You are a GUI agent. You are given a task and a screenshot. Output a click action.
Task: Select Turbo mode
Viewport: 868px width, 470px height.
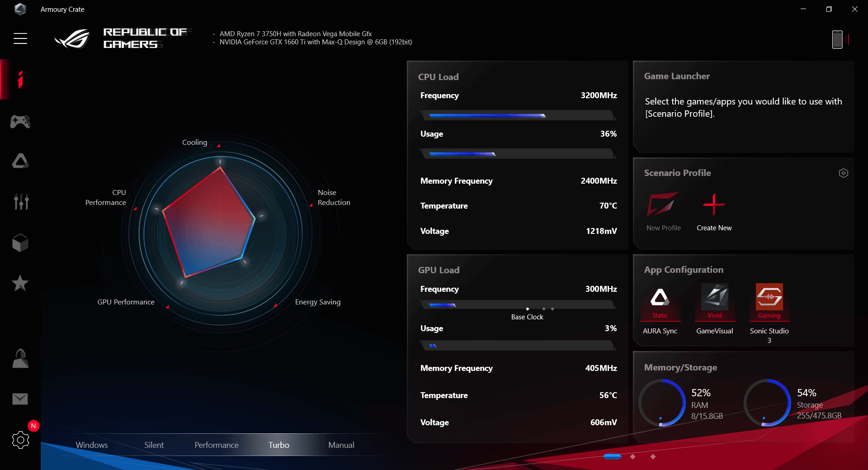click(x=278, y=445)
